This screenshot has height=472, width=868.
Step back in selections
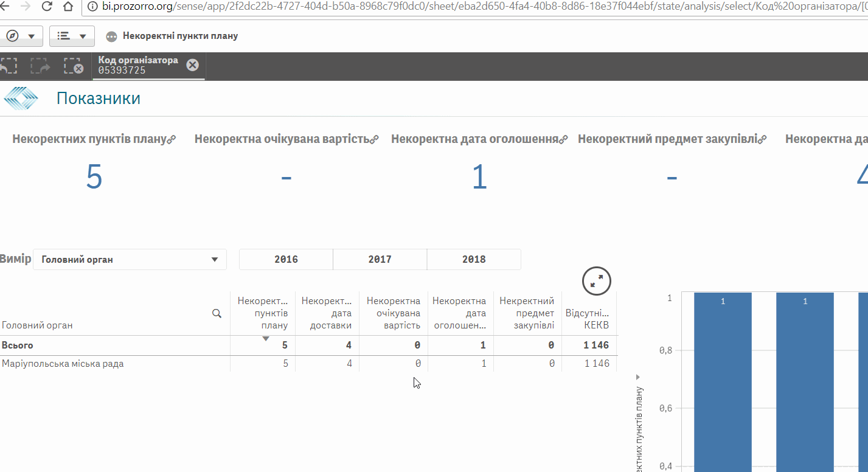8,66
